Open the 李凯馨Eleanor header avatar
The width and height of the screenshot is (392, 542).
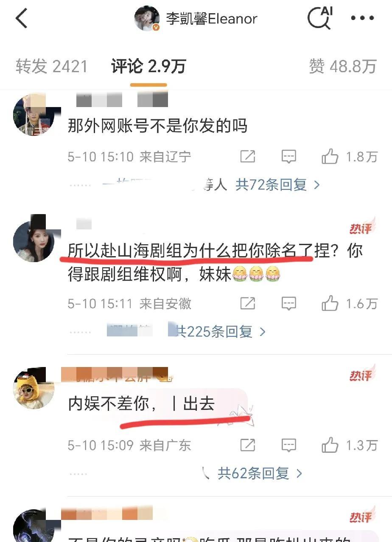pyautogui.click(x=147, y=19)
